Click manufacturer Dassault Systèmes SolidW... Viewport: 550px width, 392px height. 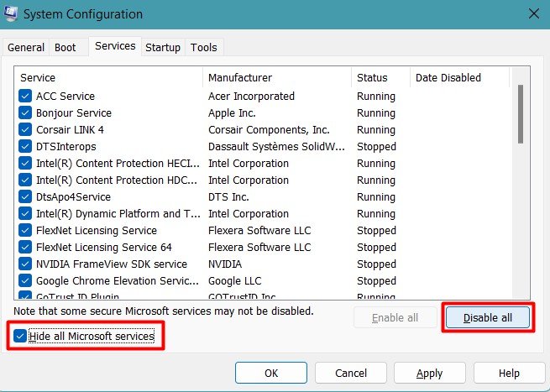click(276, 147)
